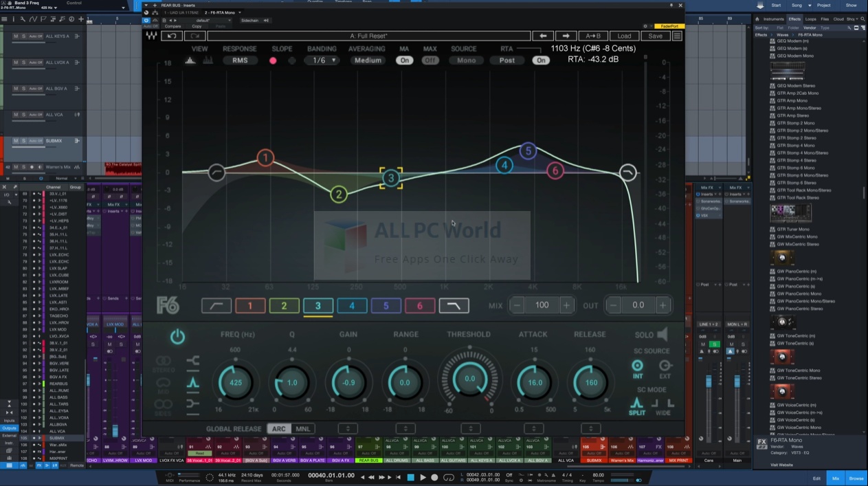
Task: Click EQ node 5 on the graph
Action: (x=528, y=151)
